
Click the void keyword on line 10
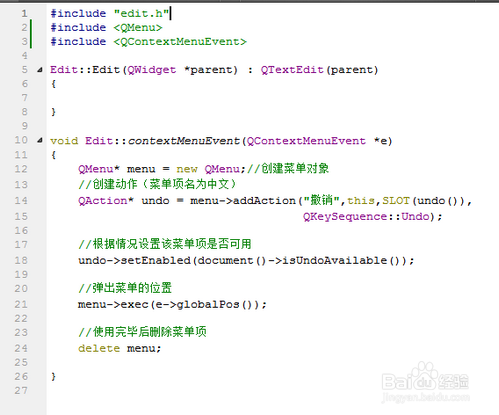click(x=64, y=141)
